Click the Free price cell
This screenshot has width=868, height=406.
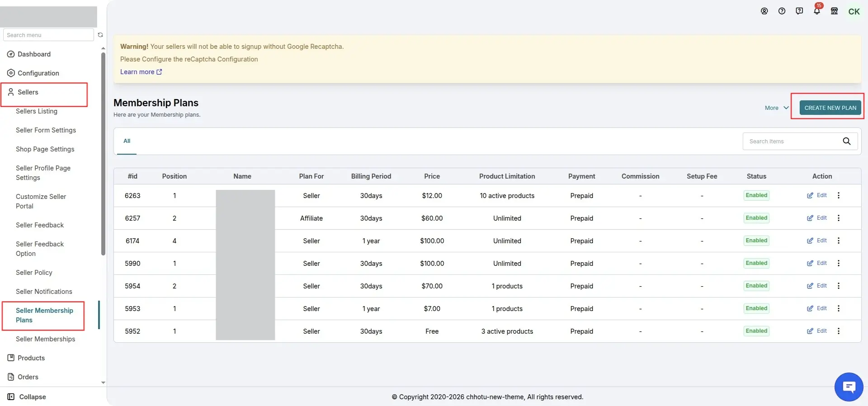pyautogui.click(x=432, y=331)
